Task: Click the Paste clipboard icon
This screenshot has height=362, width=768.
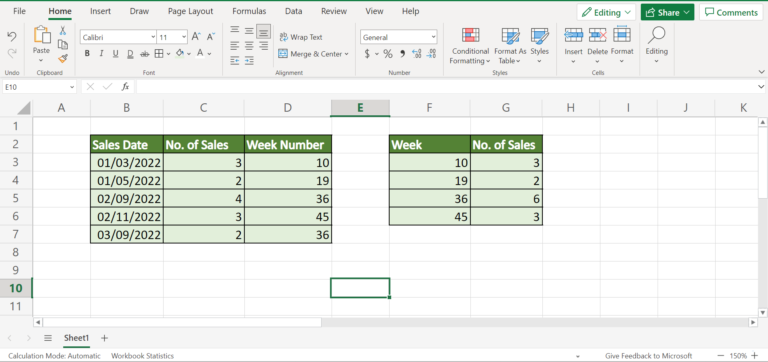Action: click(x=42, y=35)
